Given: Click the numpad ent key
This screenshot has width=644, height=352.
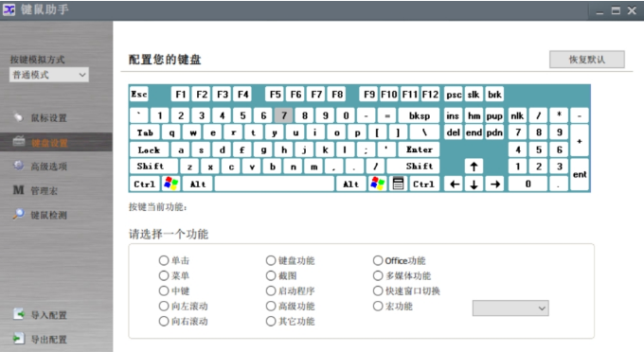Looking at the screenshot, I should pos(580,174).
